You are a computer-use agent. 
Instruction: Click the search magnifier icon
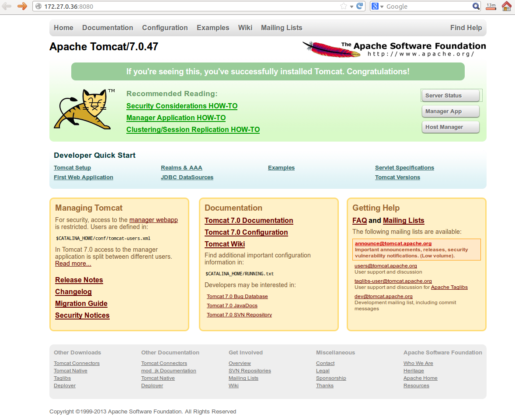tap(476, 6)
